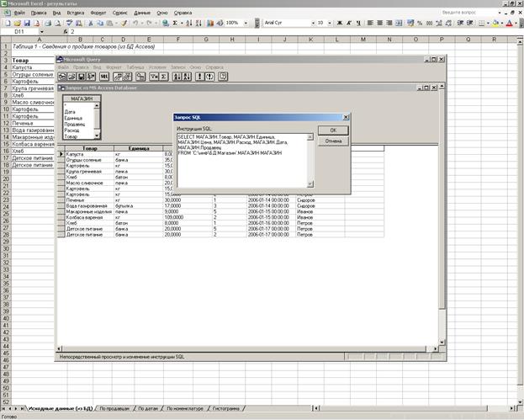Click the Print icon in Excel toolbar
This screenshot has height=420, width=524.
point(48,23)
